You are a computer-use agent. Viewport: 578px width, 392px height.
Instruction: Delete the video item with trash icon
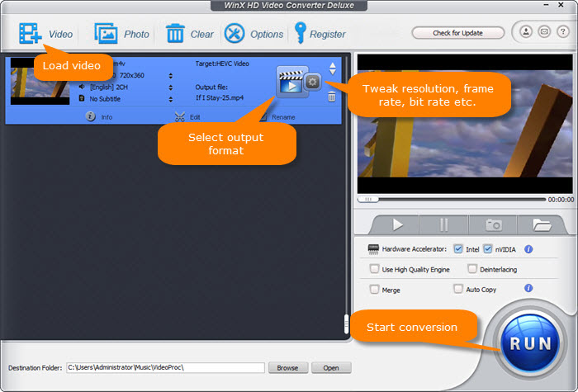[332, 97]
